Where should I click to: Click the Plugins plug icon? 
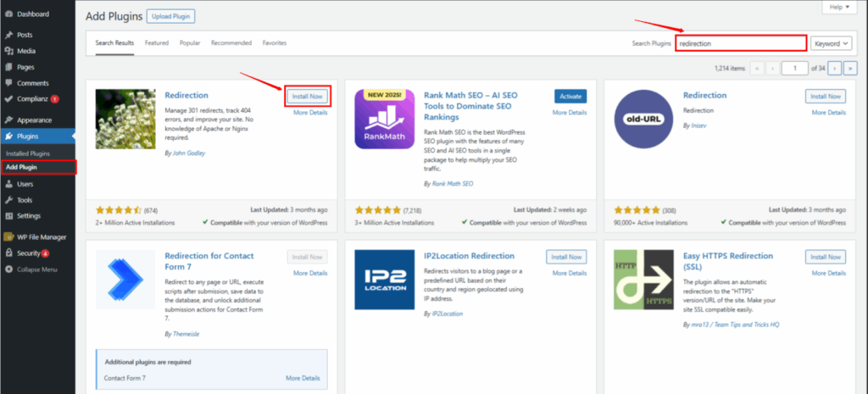8,136
